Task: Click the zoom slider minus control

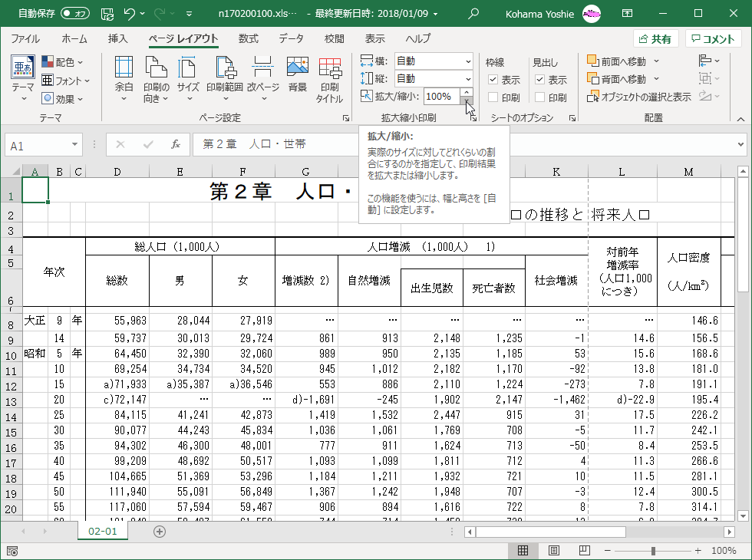Action: pos(607,549)
